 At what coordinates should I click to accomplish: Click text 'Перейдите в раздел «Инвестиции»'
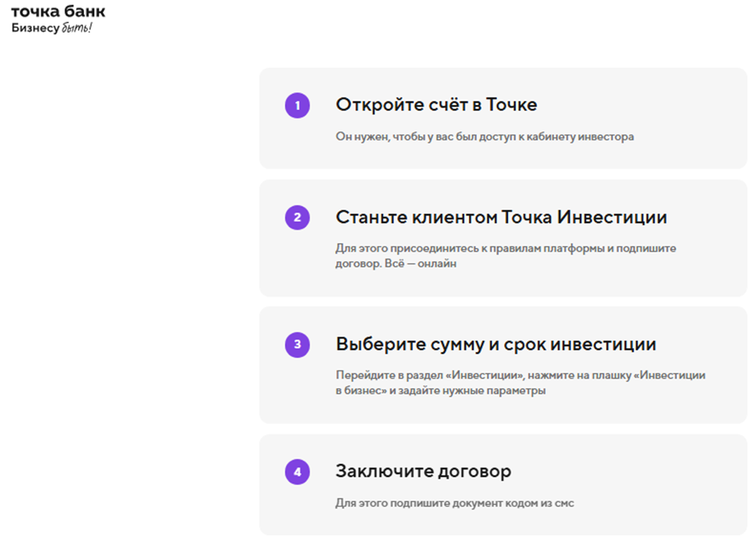(x=432, y=375)
